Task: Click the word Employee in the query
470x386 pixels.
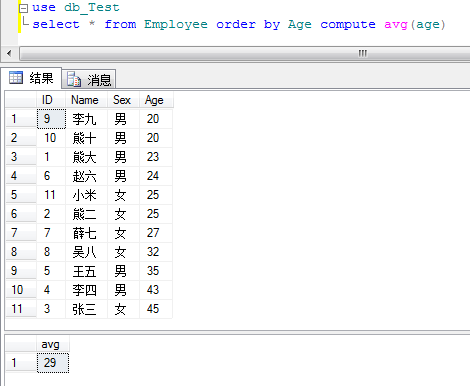Action: 176,24
